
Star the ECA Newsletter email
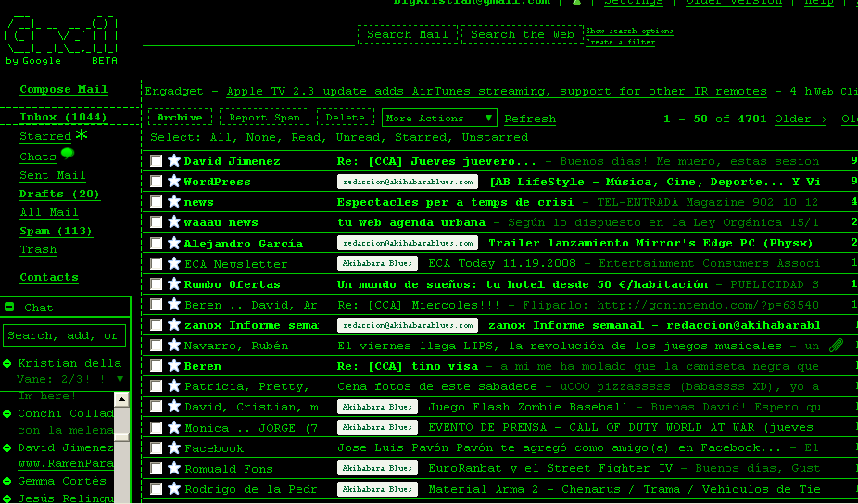[x=174, y=264]
